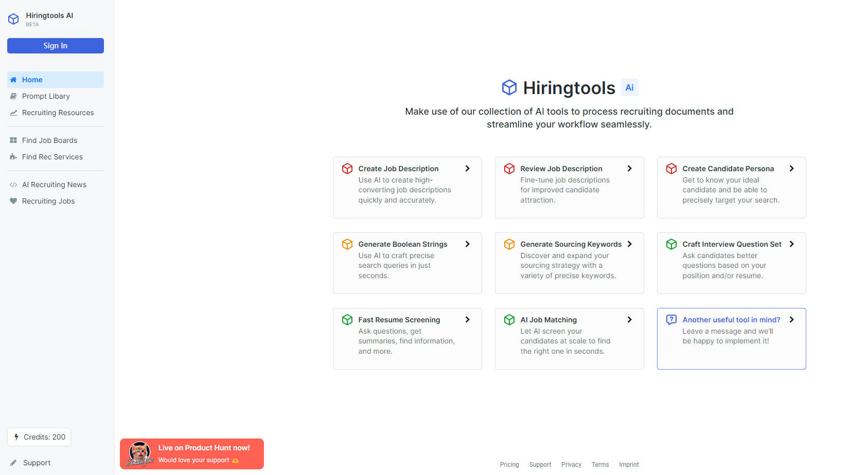Open Another useful tool card via its chevron
868x475 pixels.
(791, 320)
